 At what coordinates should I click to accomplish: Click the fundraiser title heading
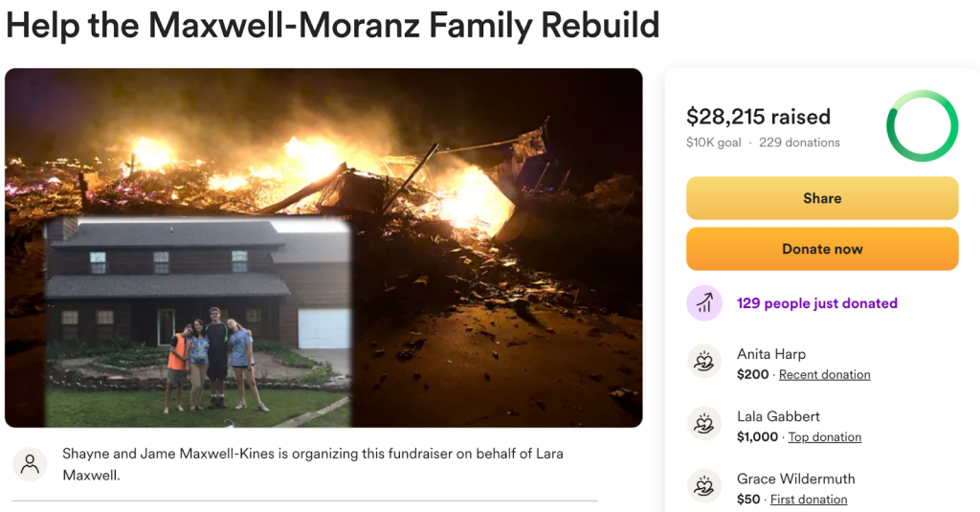[332, 26]
